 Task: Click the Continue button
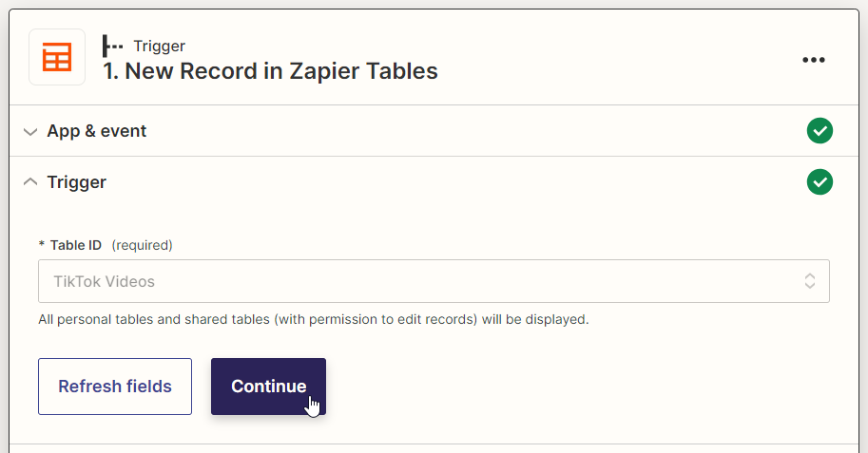pyautogui.click(x=268, y=387)
